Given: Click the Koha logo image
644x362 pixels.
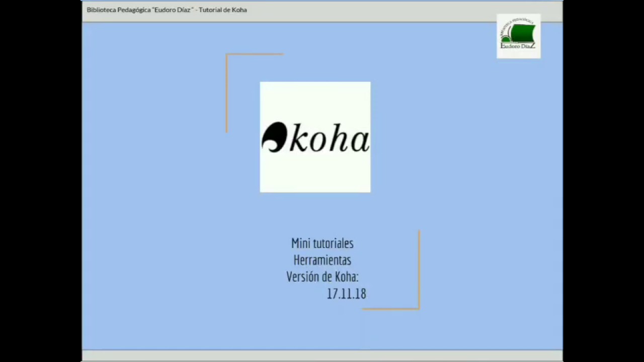Looking at the screenshot, I should coord(315,137).
